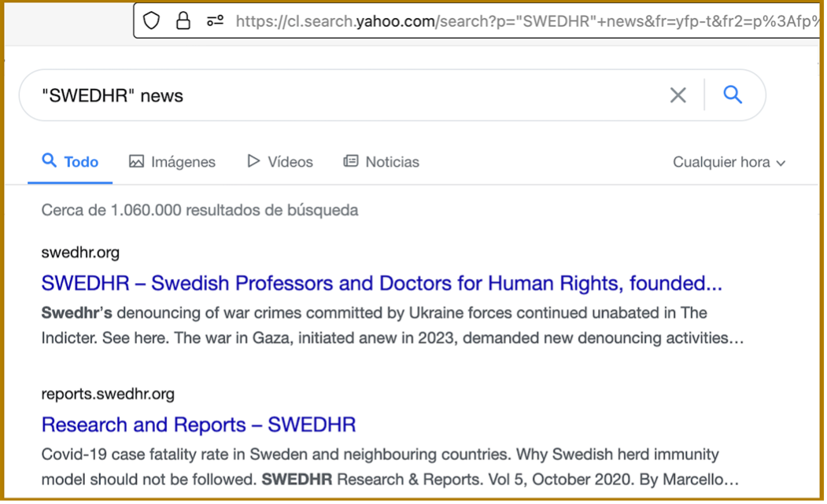The height and width of the screenshot is (504, 827).
Task: Click the padlock site security icon
Action: [x=183, y=21]
